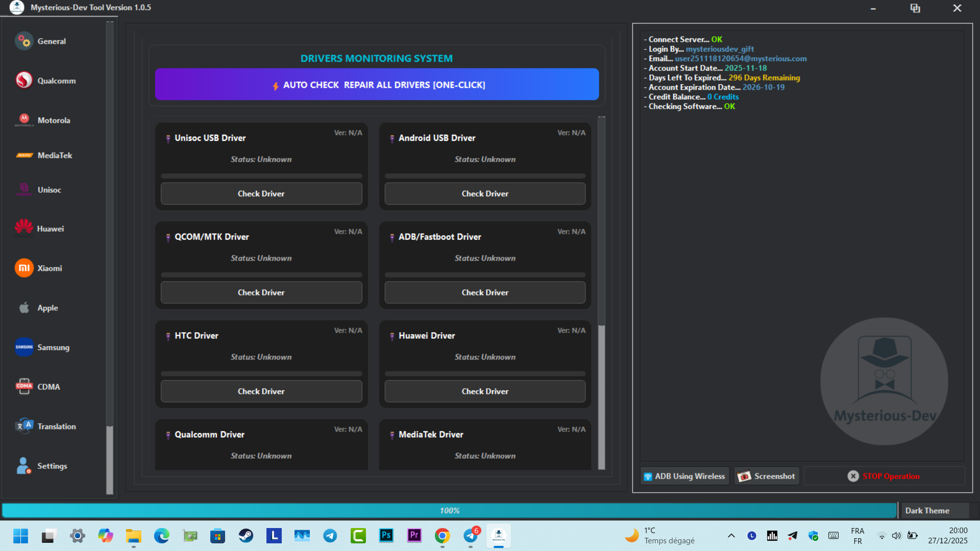
Task: Check Driver for HTC Driver
Action: coord(261,391)
